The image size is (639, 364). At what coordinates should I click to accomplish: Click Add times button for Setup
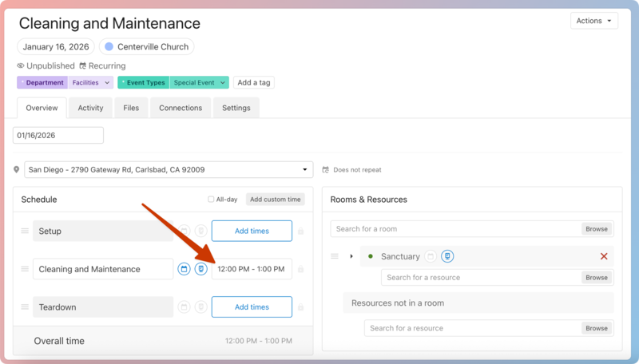(x=252, y=231)
